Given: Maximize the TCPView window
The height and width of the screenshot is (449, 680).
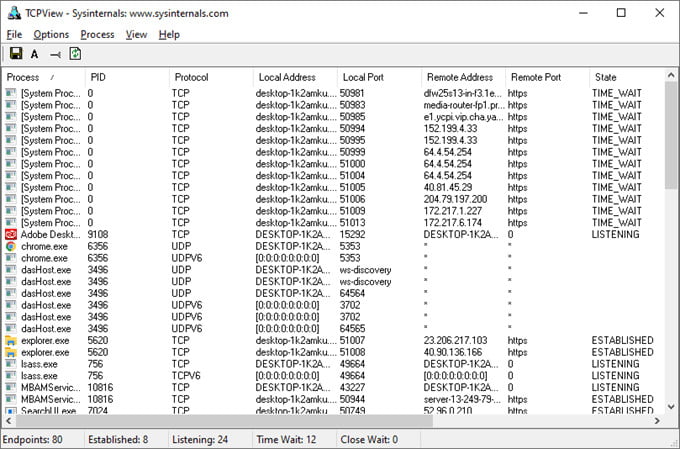Looking at the screenshot, I should pos(621,13).
